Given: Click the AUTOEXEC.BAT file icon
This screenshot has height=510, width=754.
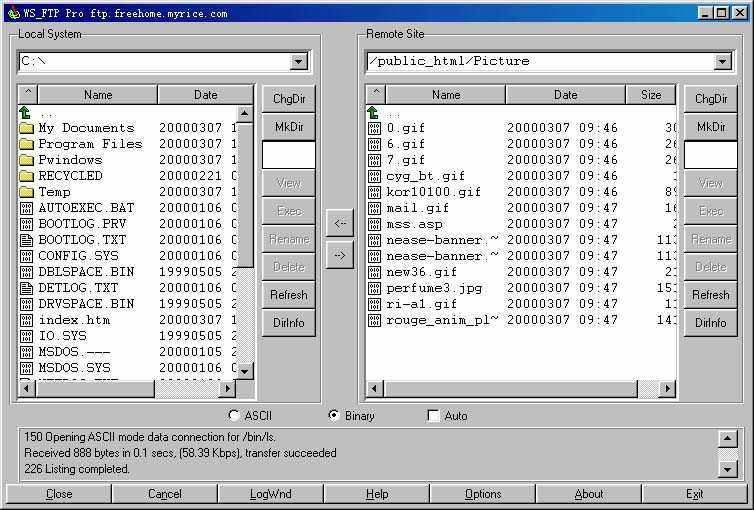Looking at the screenshot, I should coord(27,208).
